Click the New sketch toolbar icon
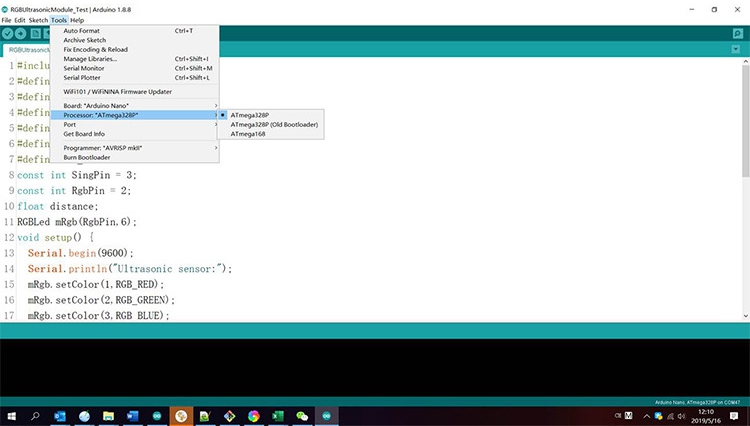The width and height of the screenshot is (750, 426). pos(36,33)
